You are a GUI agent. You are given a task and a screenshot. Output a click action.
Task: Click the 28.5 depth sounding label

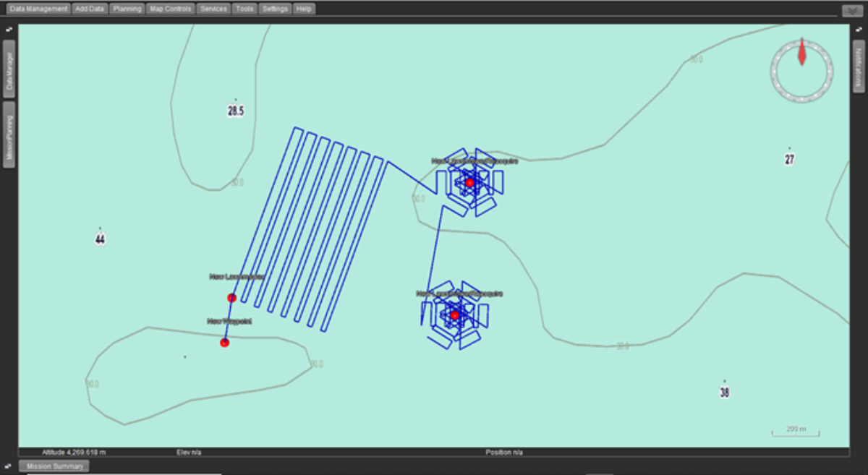[x=236, y=111]
